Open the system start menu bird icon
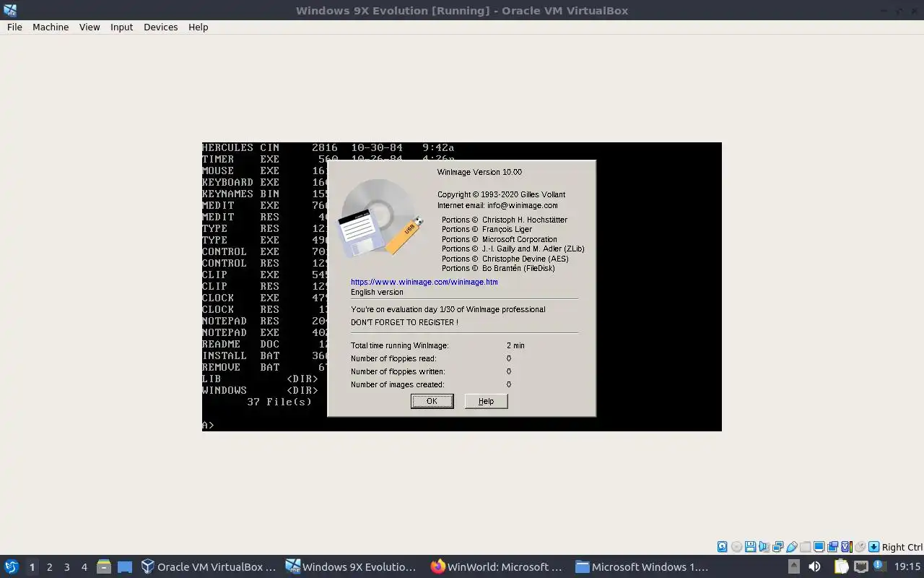 point(11,566)
